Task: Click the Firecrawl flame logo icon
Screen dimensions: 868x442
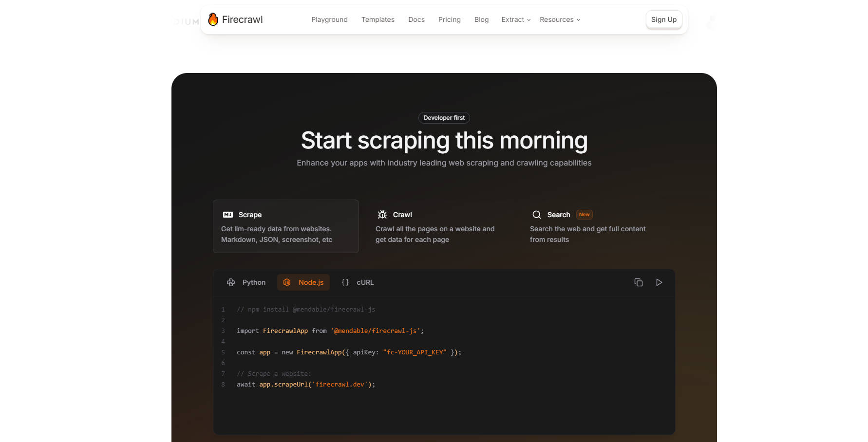Action: click(x=213, y=19)
